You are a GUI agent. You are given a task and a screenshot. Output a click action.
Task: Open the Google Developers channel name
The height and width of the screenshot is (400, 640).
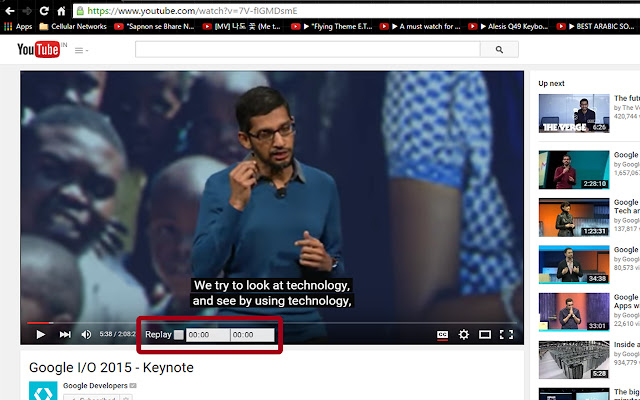tap(95, 386)
